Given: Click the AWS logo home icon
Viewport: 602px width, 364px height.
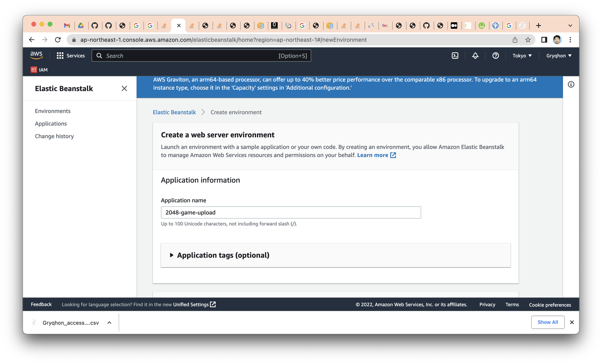Looking at the screenshot, I should tap(36, 55).
